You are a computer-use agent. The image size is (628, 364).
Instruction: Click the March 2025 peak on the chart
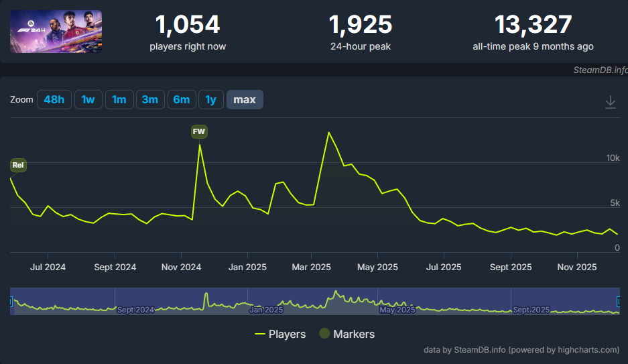328,133
